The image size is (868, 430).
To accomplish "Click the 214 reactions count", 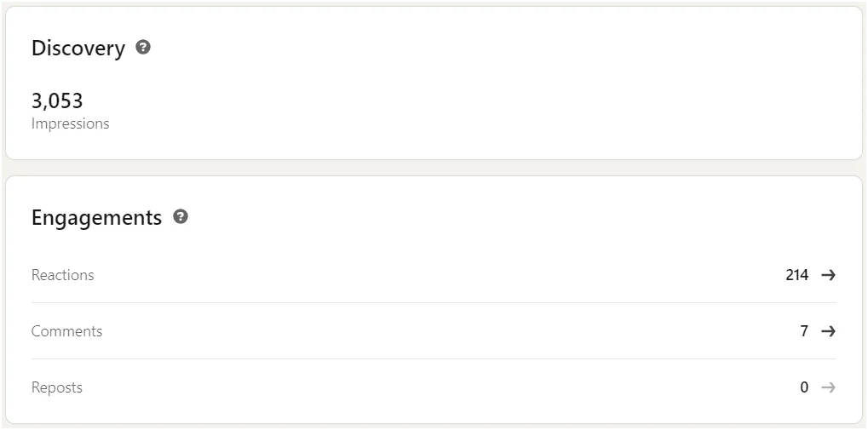I will [x=797, y=275].
